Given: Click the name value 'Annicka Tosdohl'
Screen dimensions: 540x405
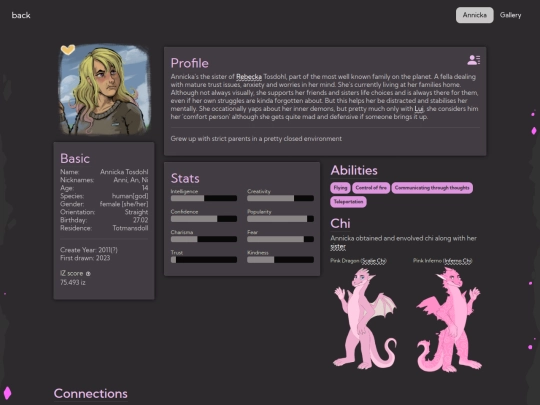Looking at the screenshot, I should (124, 172).
